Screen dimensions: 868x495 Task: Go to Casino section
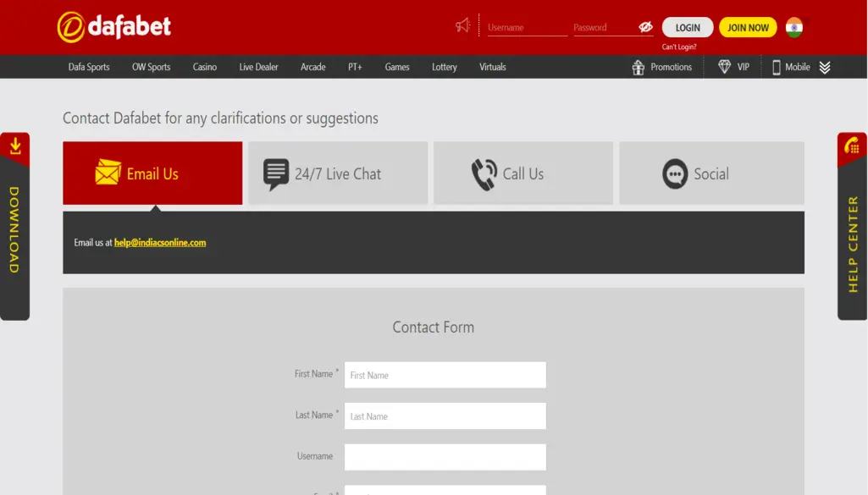pos(205,67)
